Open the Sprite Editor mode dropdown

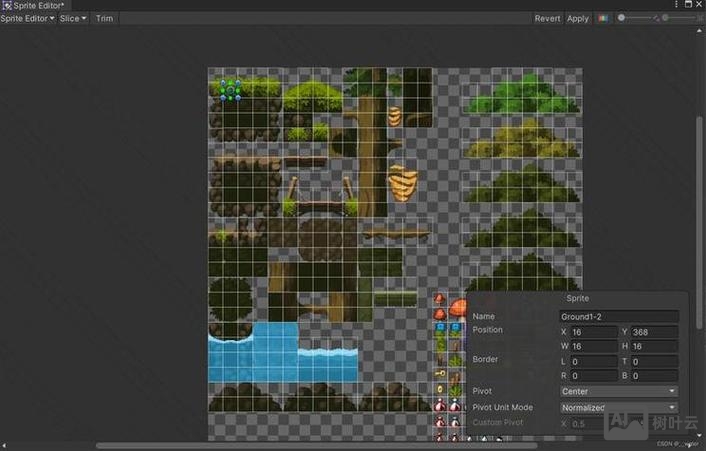(x=27, y=18)
